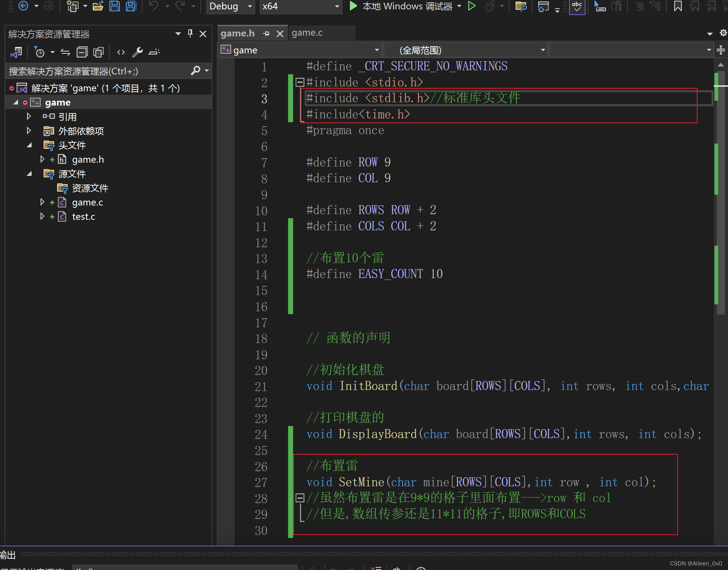Screen dimensions: 728x570
Task: Switch to the game.c editor tab
Action: point(307,33)
